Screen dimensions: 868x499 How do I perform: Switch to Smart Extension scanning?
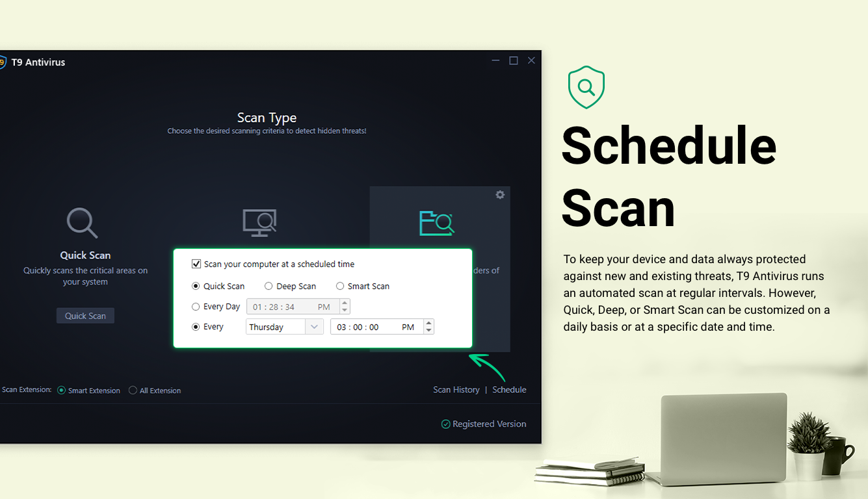click(61, 390)
